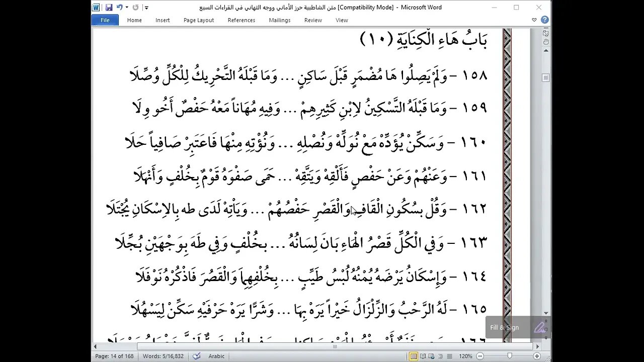Click the zoom slider handle
The height and width of the screenshot is (362, 644).
coord(510,356)
